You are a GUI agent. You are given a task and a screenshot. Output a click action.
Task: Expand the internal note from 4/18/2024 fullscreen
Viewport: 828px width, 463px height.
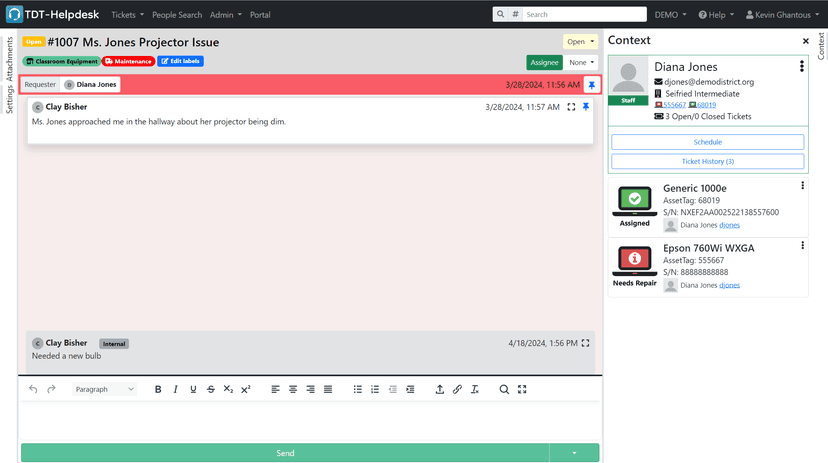coord(586,343)
